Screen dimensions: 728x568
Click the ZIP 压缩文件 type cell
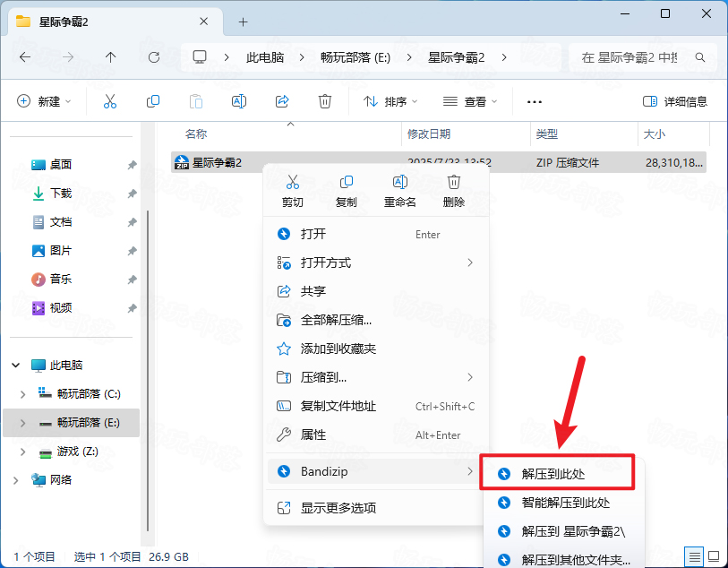(568, 162)
